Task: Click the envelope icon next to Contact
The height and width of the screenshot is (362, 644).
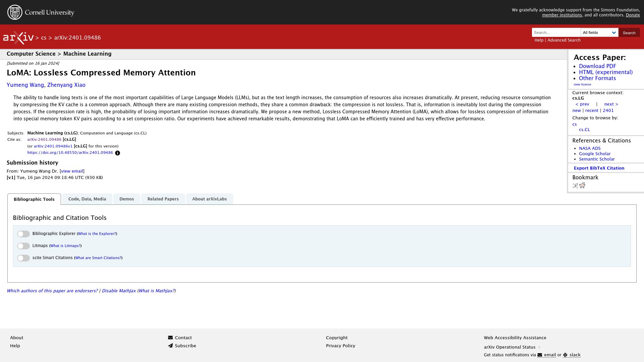Action: tap(170, 338)
